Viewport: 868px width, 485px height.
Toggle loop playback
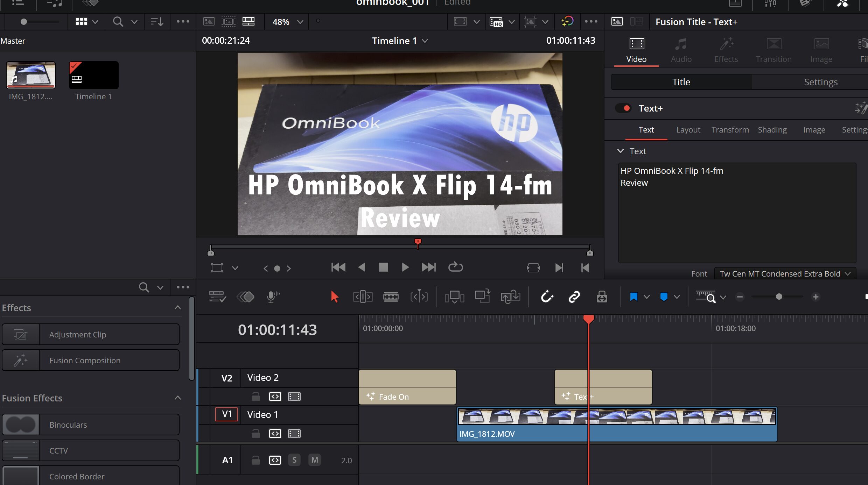[x=455, y=267]
